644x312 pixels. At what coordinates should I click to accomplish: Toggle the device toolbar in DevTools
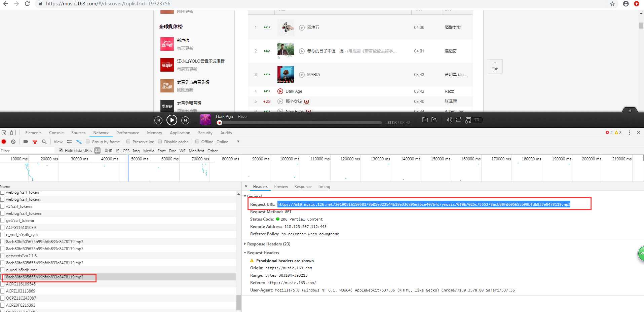(x=13, y=133)
